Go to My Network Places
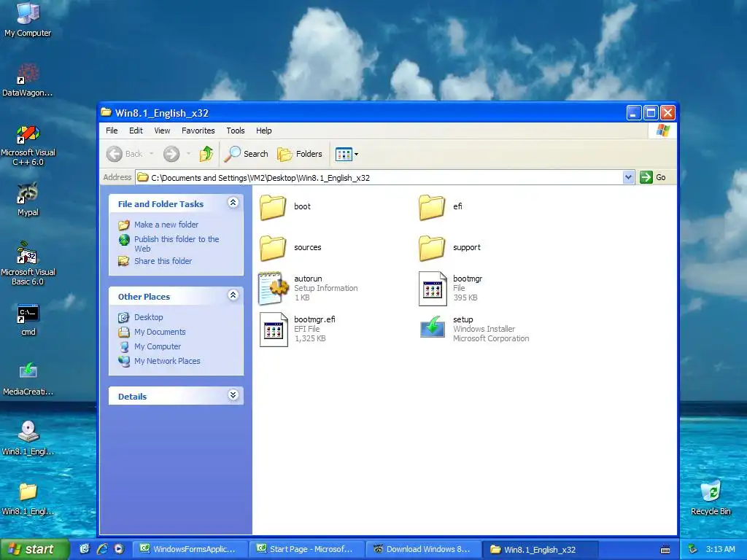This screenshot has height=560, width=747. [167, 361]
